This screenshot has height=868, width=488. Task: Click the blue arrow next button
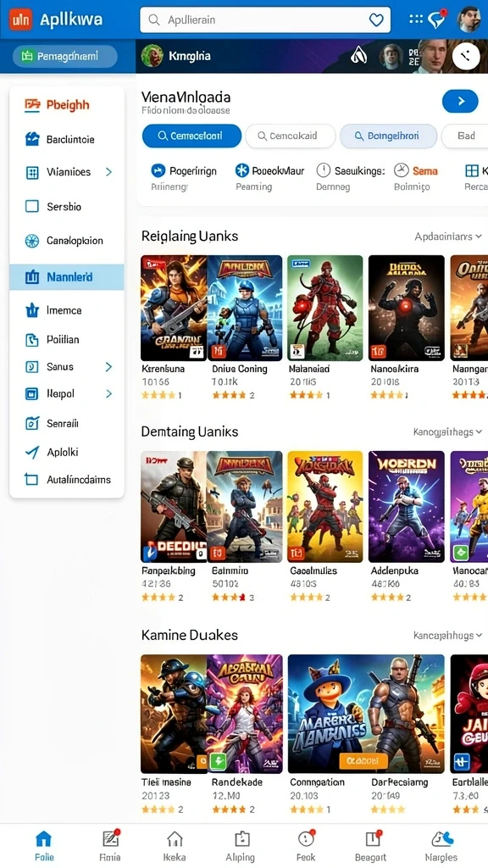point(460,102)
